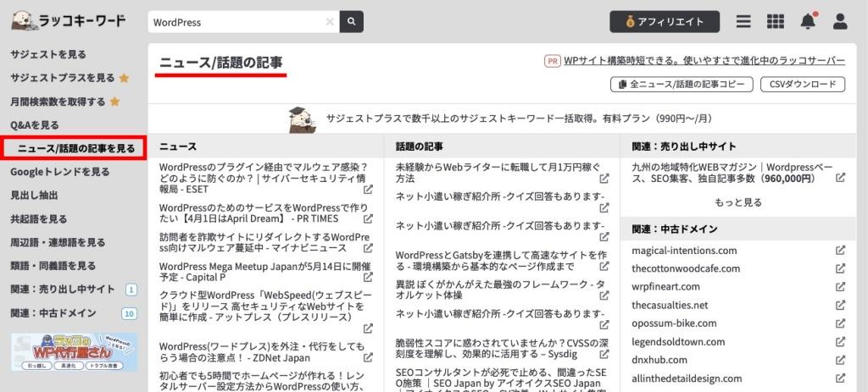Open 初心者でも5時間でホームページ news article
This screenshot has height=392, width=868.
tap(261, 381)
